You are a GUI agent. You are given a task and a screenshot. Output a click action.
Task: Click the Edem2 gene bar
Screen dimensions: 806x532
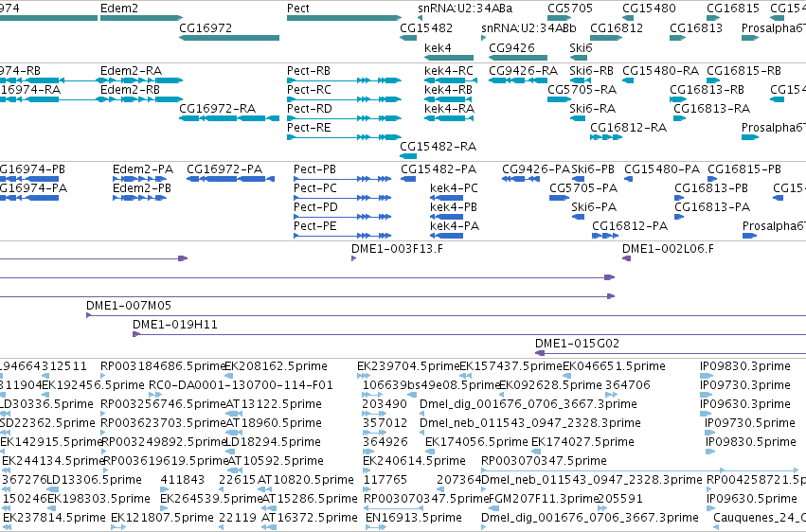click(x=141, y=18)
